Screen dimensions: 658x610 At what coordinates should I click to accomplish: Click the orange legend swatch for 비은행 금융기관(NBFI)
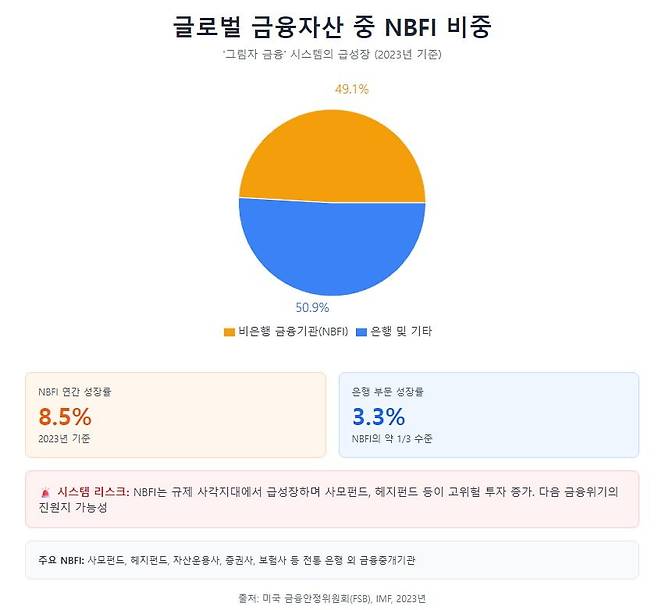coord(230,331)
